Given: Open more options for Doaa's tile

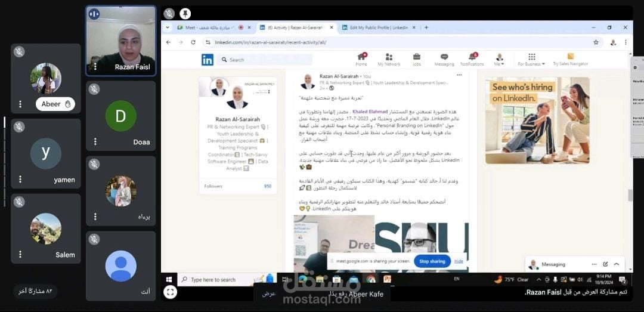Looking at the screenshot, I should pos(95,141).
